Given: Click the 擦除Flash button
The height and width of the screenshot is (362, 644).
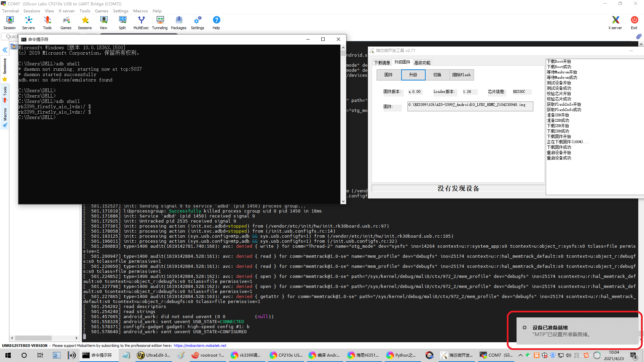Looking at the screenshot, I should click(x=461, y=75).
